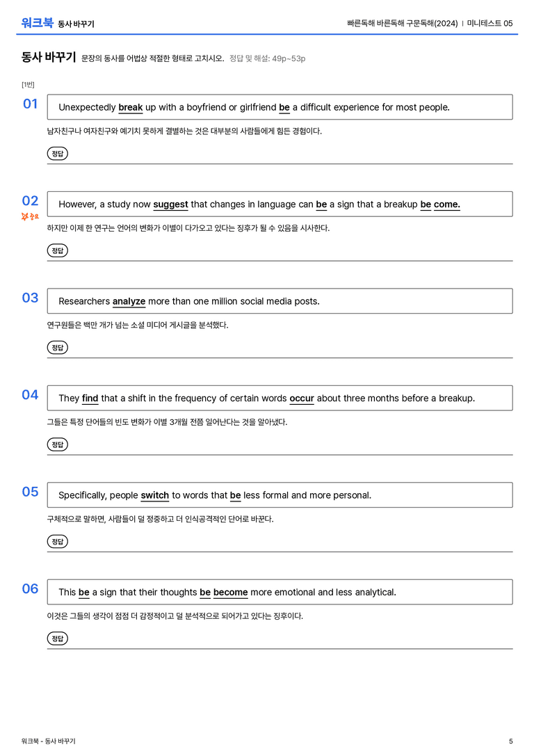Select the underlined word 'suggest' in sentence 02
534x756 pixels.
(170, 204)
